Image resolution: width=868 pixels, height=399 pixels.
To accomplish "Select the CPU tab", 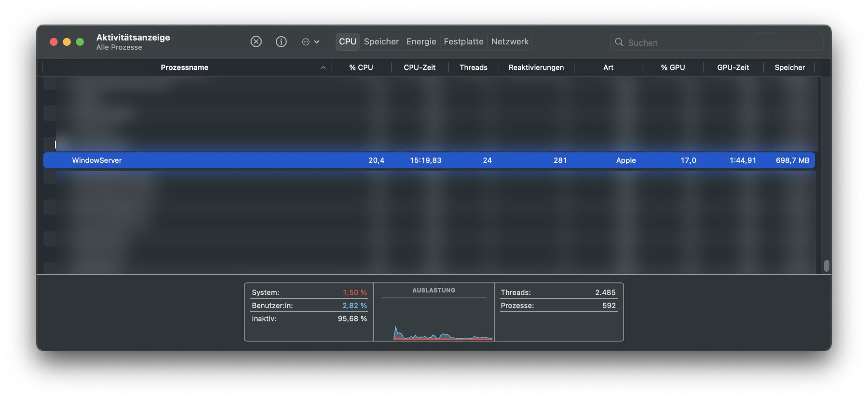I will 347,42.
